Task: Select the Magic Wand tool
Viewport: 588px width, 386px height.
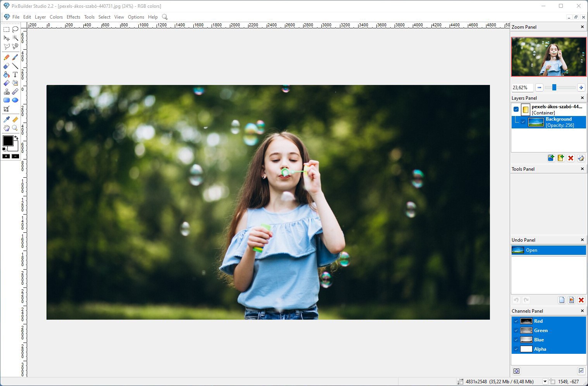Action: [15, 38]
